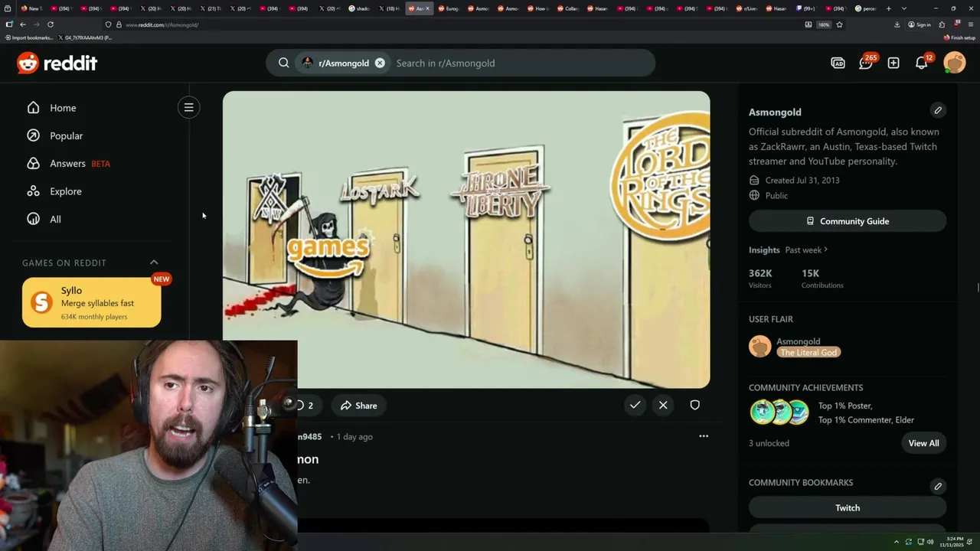Open moderator shield actions on post
This screenshot has height=551, width=980.
pyautogui.click(x=695, y=405)
